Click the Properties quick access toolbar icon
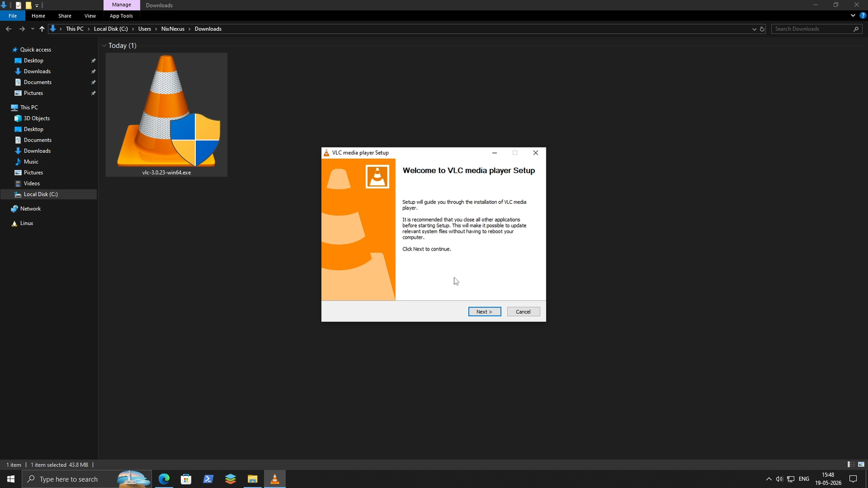This screenshot has width=868, height=488. coord(18,5)
